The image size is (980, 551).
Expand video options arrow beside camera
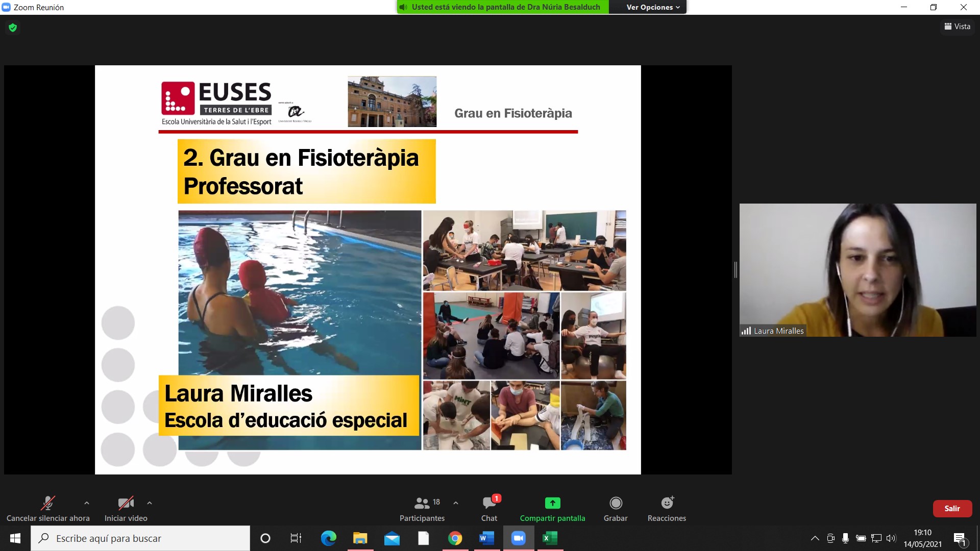point(150,503)
